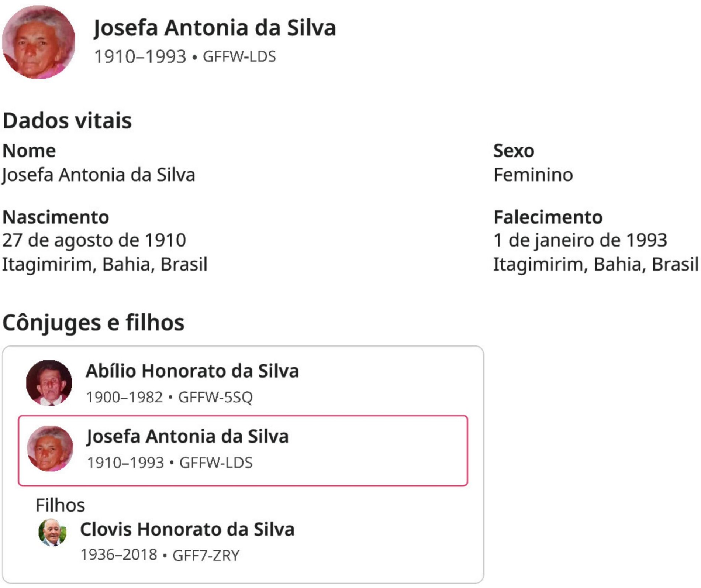701x588 pixels.
Task: Open Clovis Honorato da Silva's name link
Action: click(x=187, y=529)
